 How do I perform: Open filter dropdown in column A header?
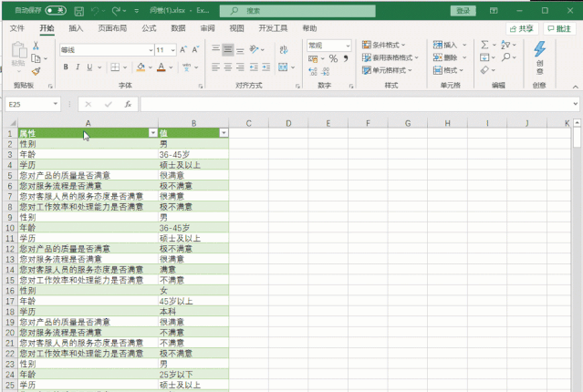pos(152,133)
